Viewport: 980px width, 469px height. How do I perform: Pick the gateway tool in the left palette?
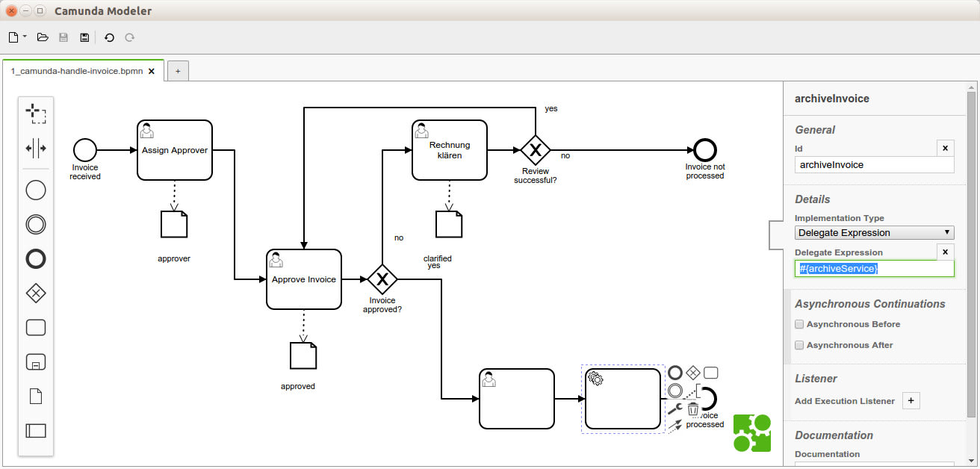[x=36, y=293]
